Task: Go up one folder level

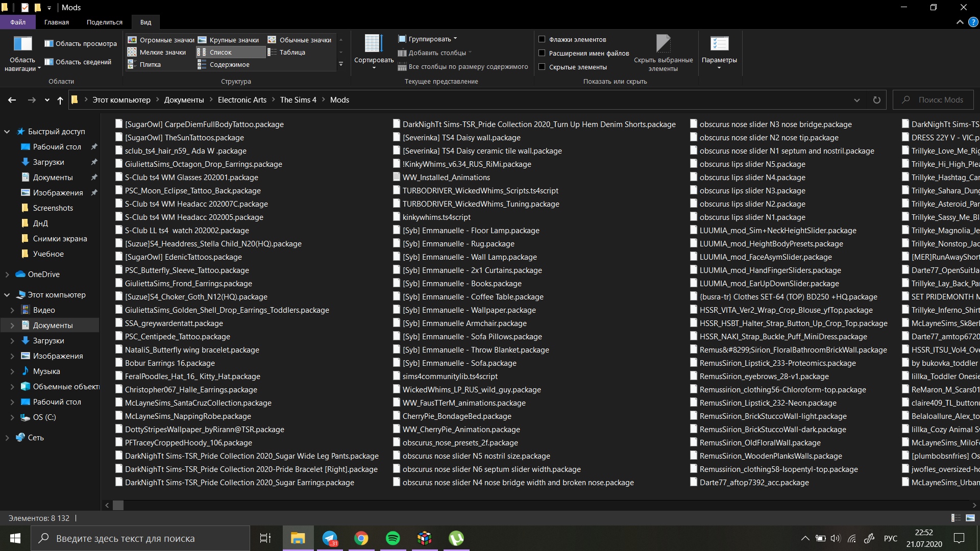Action: [60, 100]
